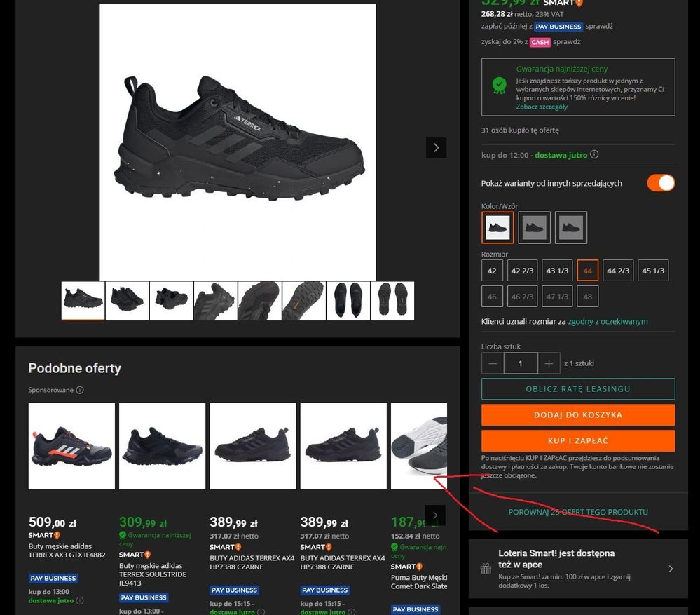
Task: Choose size 48
Action: click(x=587, y=297)
